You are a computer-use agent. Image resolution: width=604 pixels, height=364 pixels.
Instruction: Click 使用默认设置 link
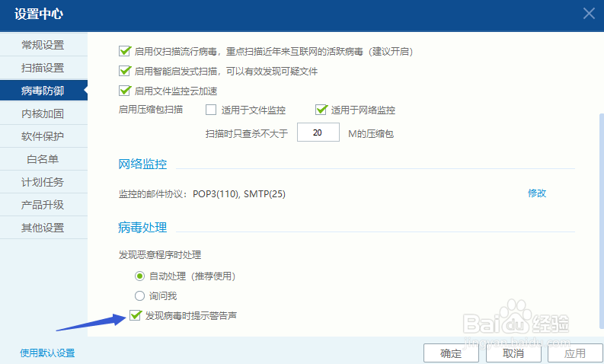coord(47,353)
